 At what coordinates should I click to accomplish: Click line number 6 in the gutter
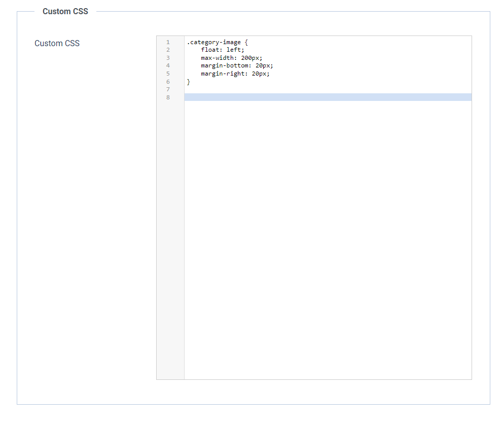click(168, 82)
